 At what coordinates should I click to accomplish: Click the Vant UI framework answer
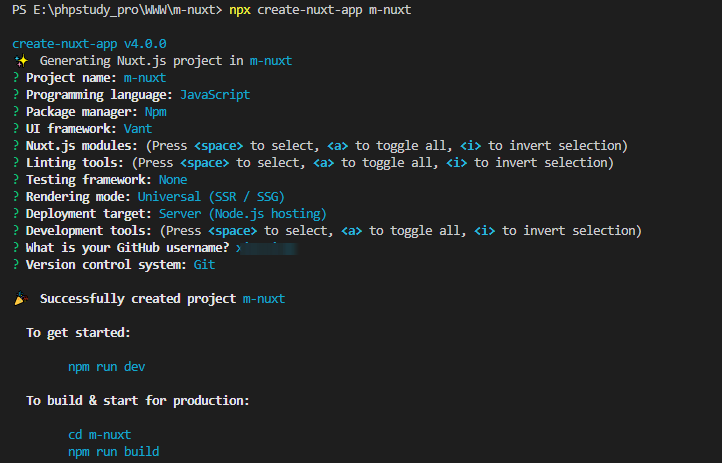(x=141, y=129)
